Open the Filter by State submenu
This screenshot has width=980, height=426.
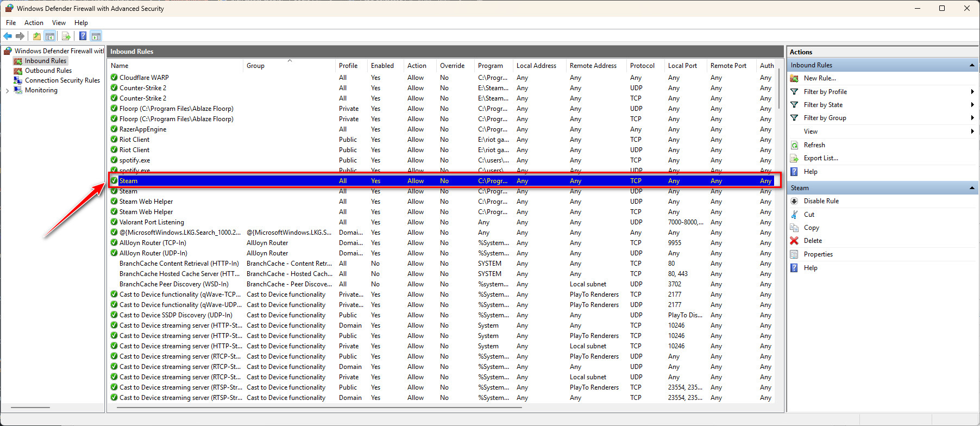click(823, 105)
